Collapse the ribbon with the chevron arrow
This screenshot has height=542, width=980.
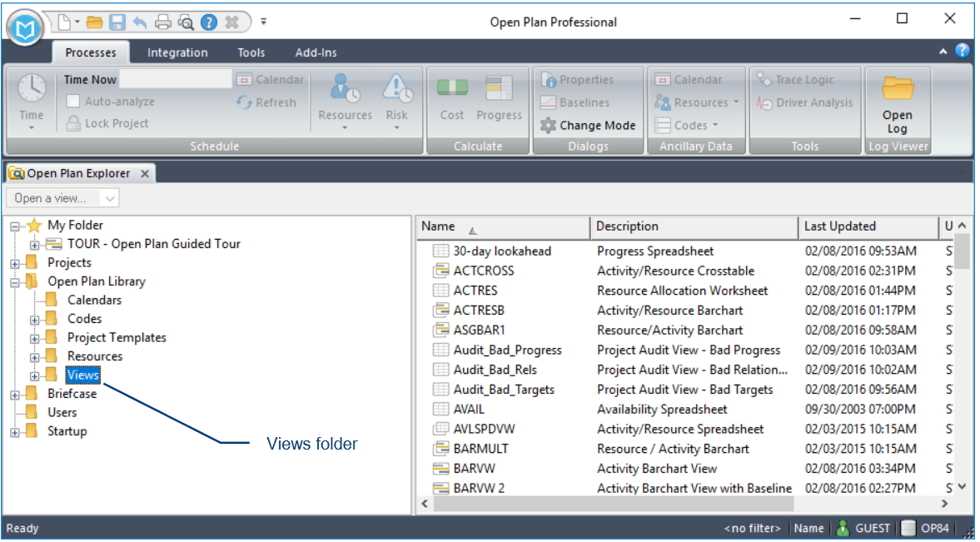944,52
